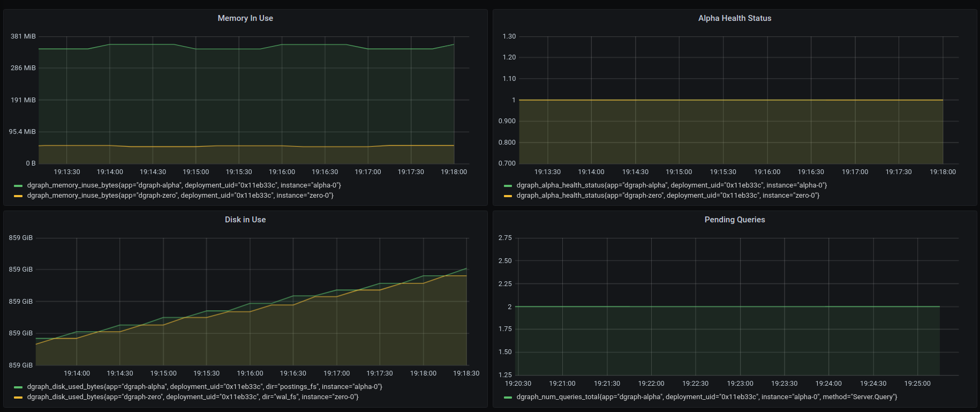Open the Pending Queries panel title
The image size is (980, 412).
pos(735,220)
